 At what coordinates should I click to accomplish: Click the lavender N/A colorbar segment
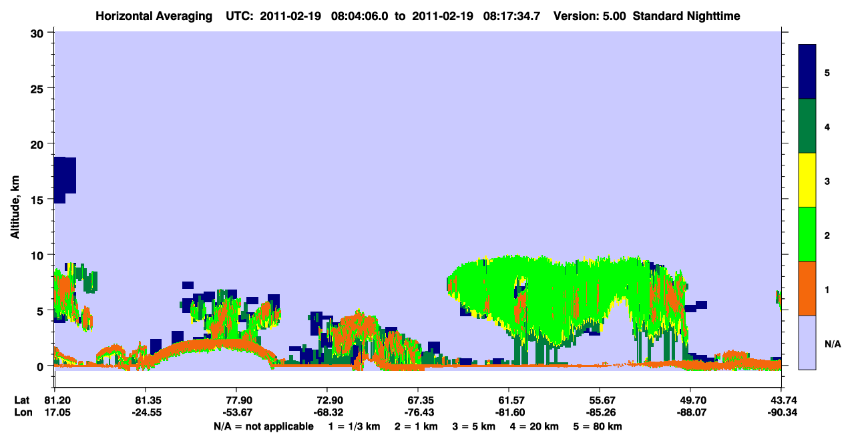pyautogui.click(x=807, y=342)
